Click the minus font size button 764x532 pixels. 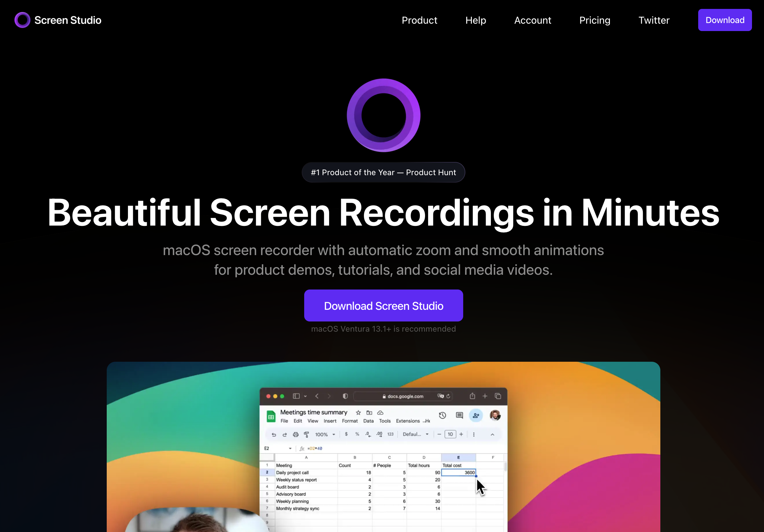(x=439, y=434)
